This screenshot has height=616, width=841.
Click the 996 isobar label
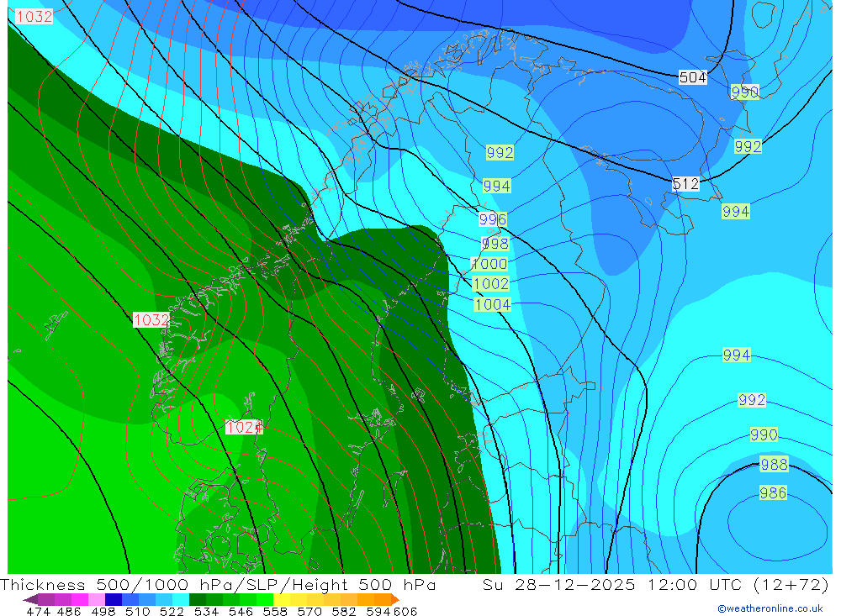tap(492, 219)
